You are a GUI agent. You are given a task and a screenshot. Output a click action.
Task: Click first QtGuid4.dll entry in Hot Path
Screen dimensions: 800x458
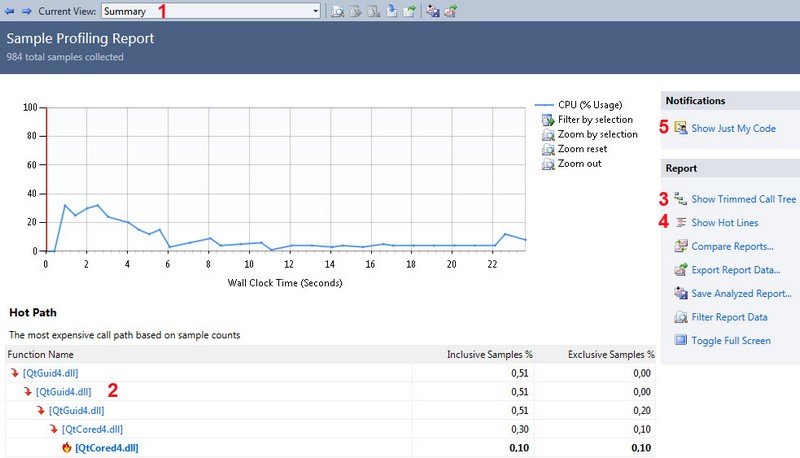click(50, 373)
